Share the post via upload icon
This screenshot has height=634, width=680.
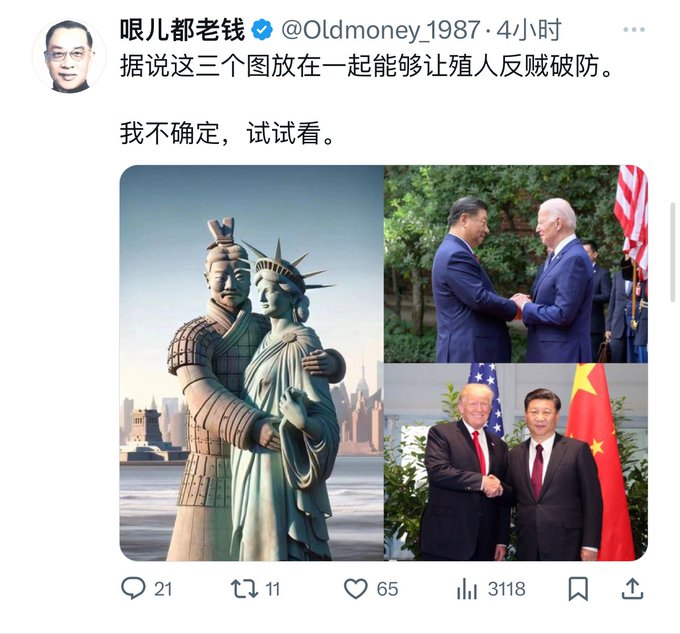[x=632, y=588]
